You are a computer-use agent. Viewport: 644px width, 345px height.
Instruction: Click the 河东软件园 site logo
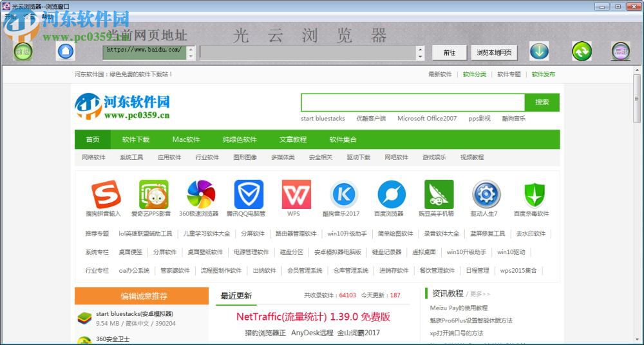point(122,106)
